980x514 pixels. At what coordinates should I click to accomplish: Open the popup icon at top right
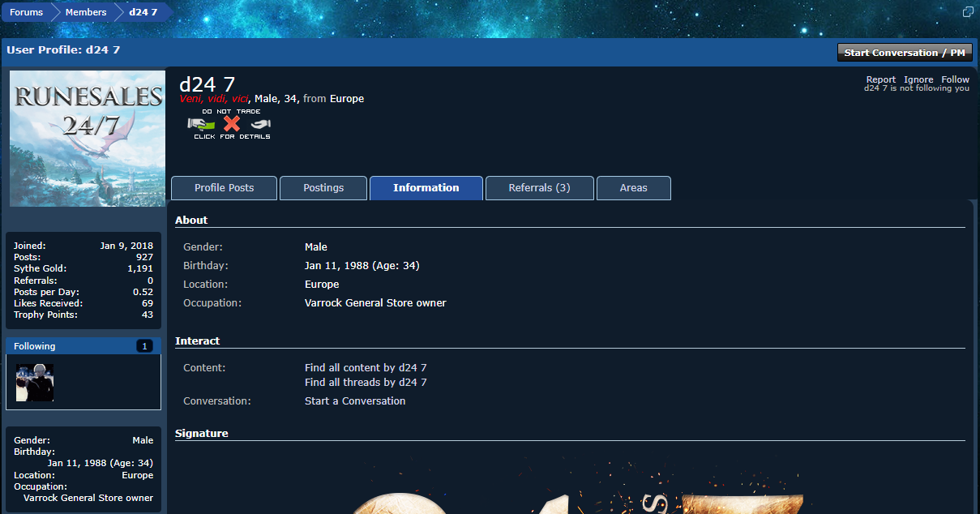[968, 12]
